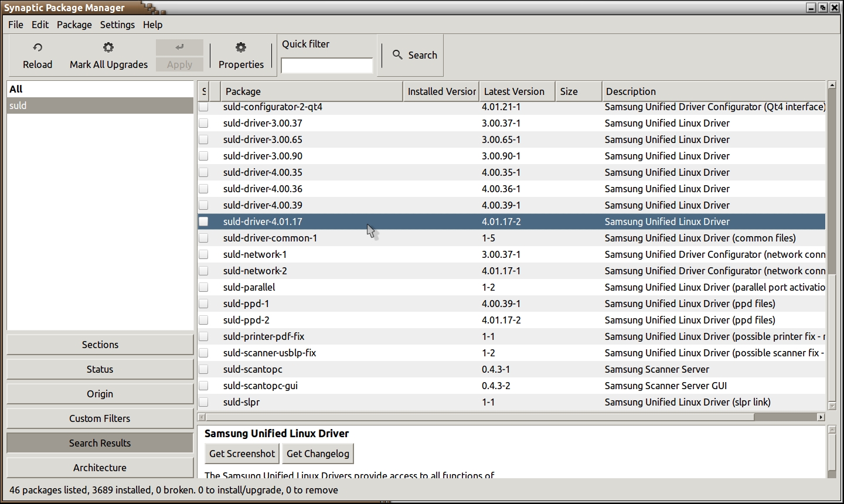Viewport: 844px width, 504px height.
Task: Click the horizontal scrollbar right arrow
Action: coord(821,417)
